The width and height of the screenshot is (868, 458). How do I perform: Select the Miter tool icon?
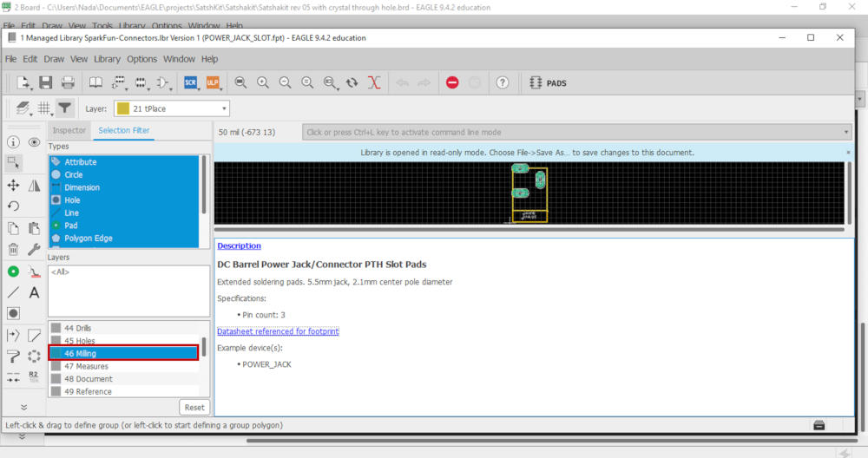click(x=35, y=335)
